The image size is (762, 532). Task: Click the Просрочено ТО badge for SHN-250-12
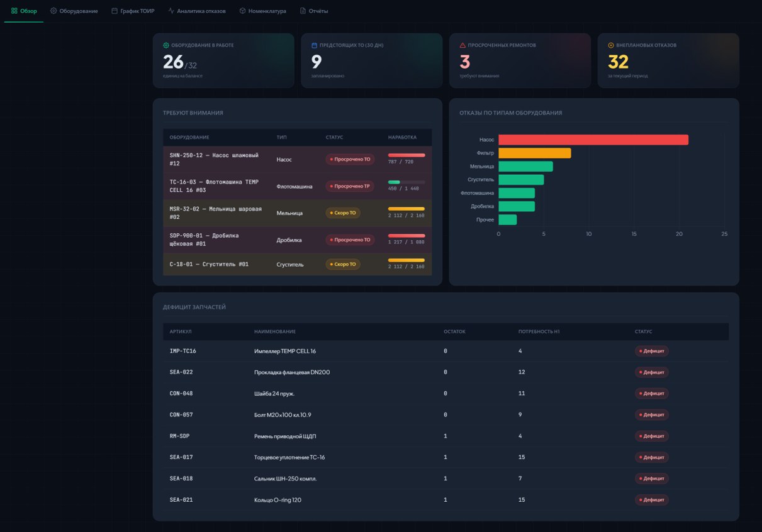tap(350, 159)
